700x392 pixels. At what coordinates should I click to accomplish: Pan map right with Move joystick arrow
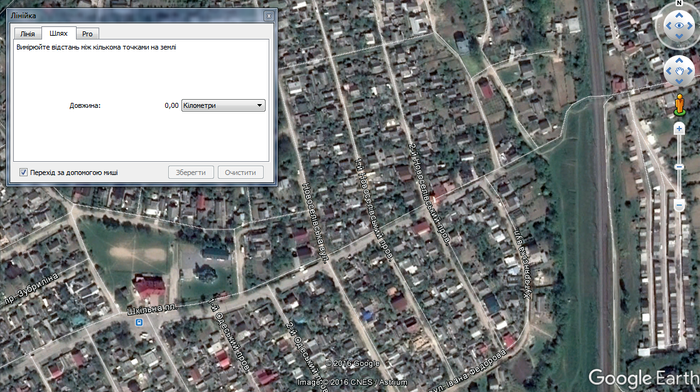[x=690, y=71]
